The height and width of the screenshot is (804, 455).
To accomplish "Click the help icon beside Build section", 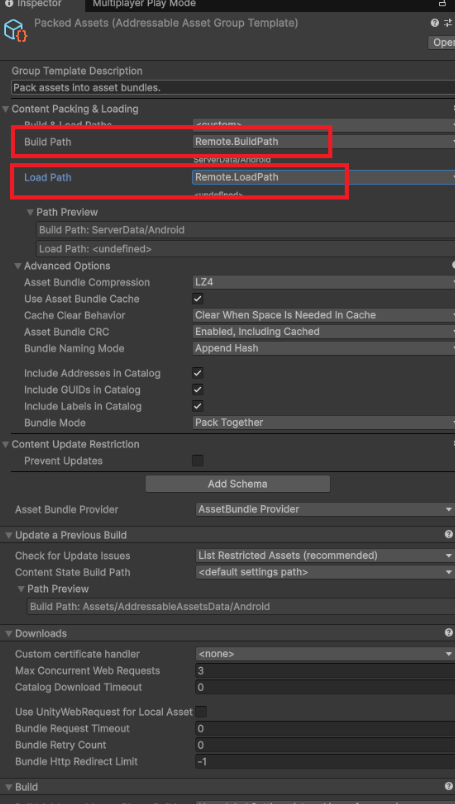I will pyautogui.click(x=449, y=787).
